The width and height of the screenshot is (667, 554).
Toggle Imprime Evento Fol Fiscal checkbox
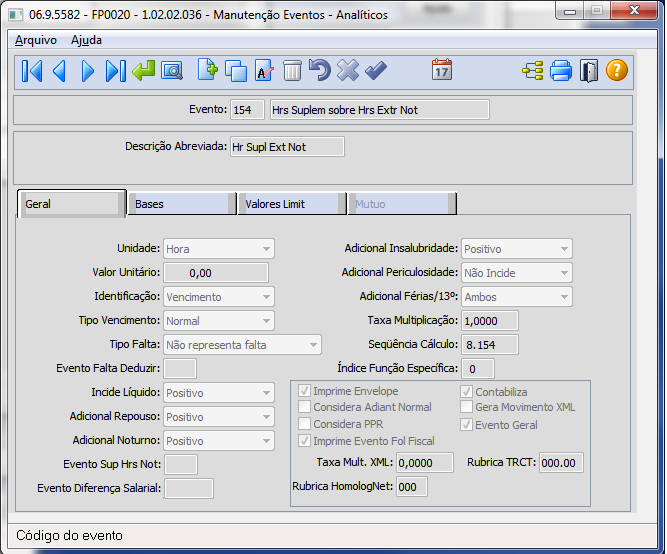tap(304, 441)
